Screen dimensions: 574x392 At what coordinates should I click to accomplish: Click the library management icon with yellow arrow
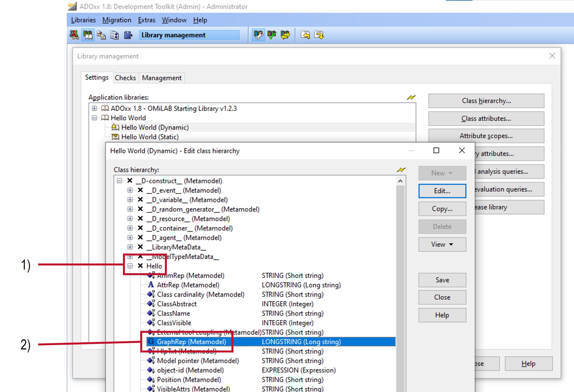(x=285, y=35)
